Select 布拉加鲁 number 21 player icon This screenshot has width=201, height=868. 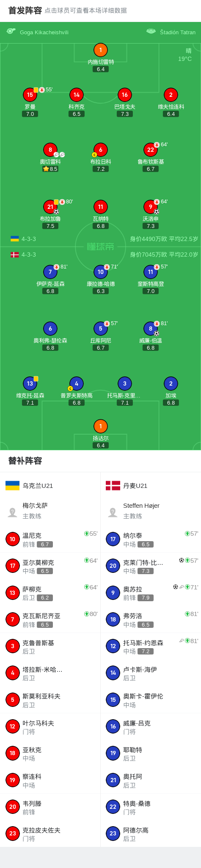pyautogui.click(x=50, y=207)
